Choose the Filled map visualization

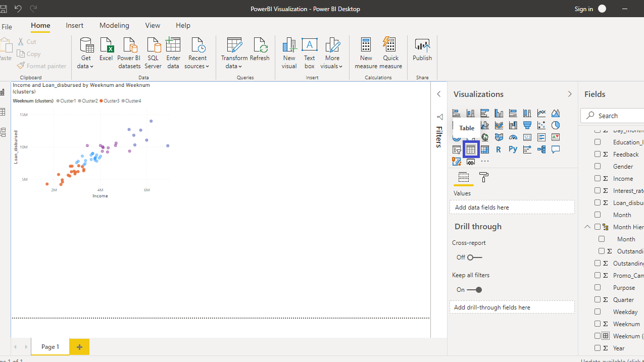(x=499, y=137)
